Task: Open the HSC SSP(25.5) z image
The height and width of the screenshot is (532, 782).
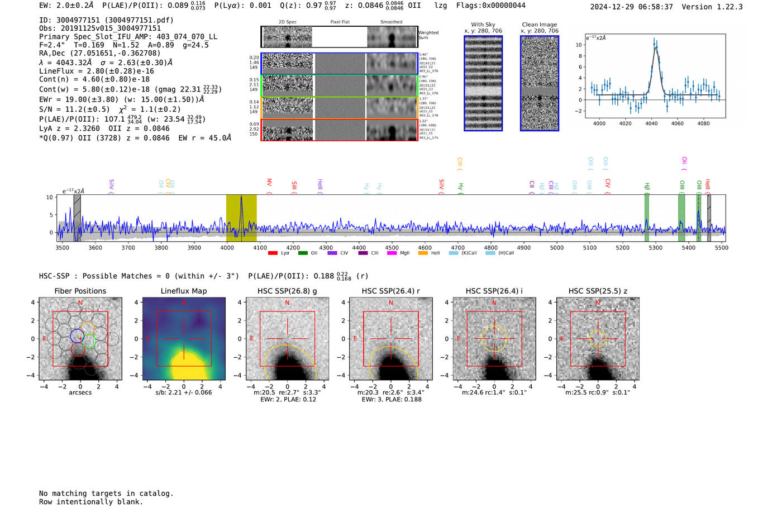Action: tap(598, 339)
